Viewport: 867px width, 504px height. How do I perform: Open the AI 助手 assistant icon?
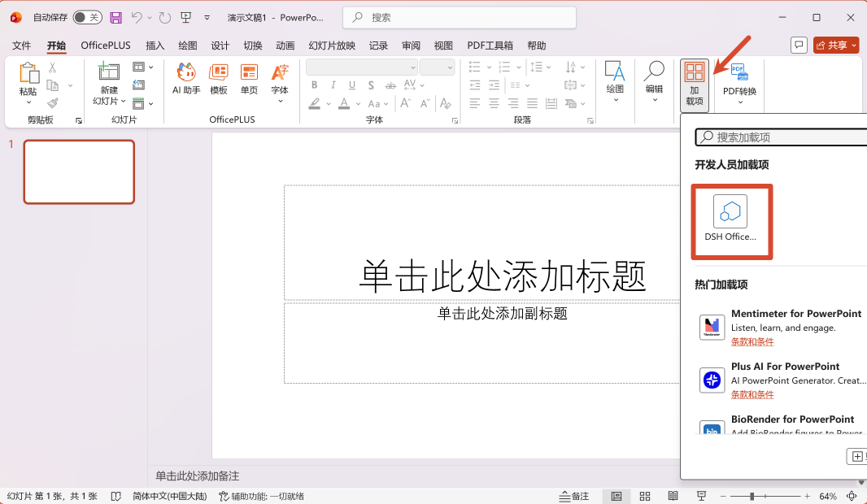[x=186, y=79]
